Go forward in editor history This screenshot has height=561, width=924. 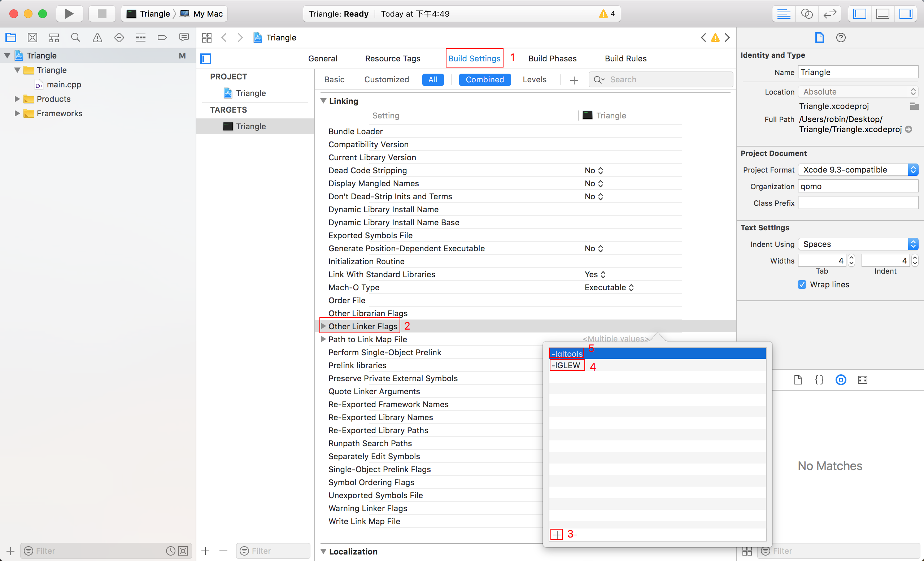(240, 38)
